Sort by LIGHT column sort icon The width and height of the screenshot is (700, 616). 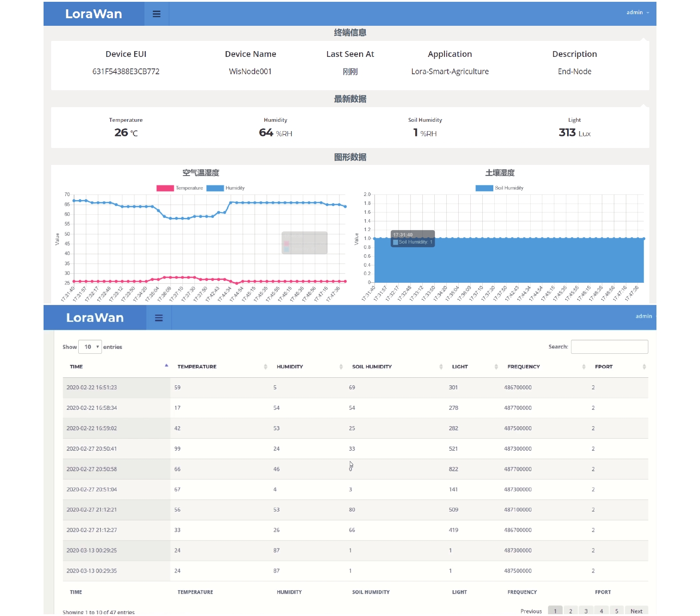(x=496, y=367)
